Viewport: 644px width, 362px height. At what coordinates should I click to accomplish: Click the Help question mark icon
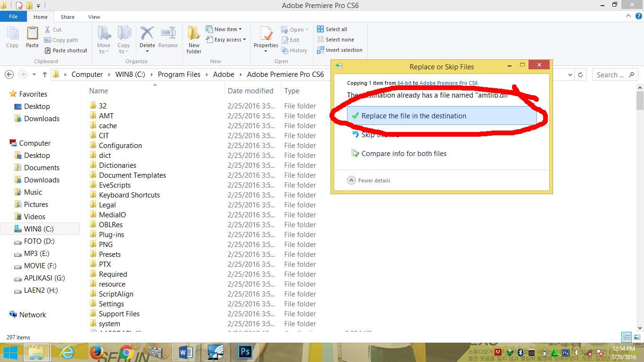click(639, 16)
